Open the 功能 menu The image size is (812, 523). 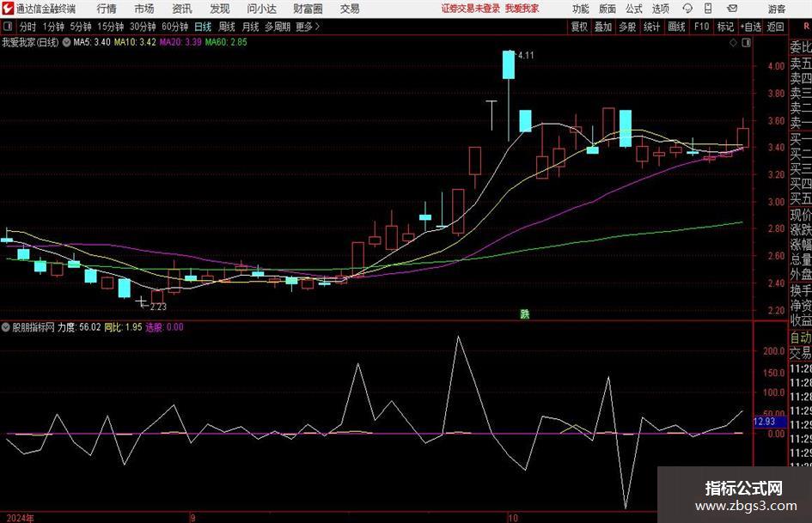581,9
